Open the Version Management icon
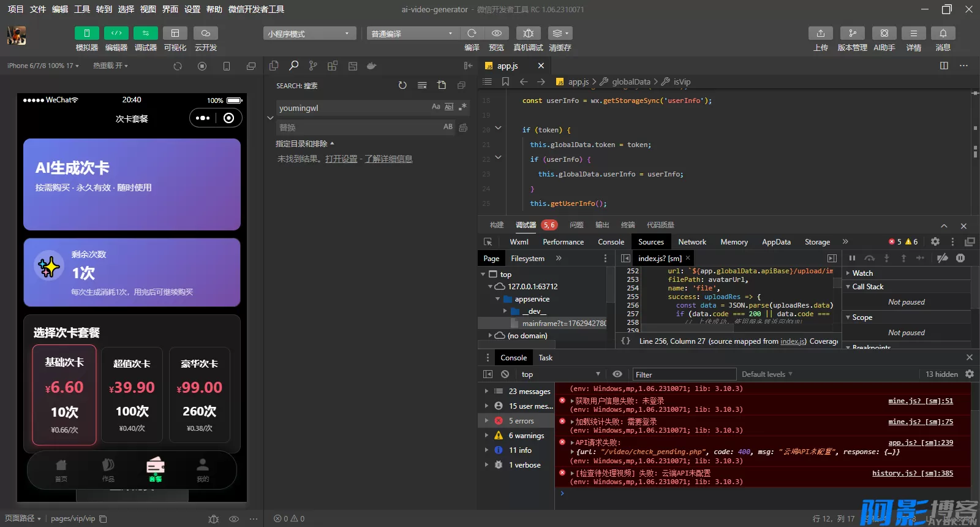The image size is (980, 527). coord(852,33)
